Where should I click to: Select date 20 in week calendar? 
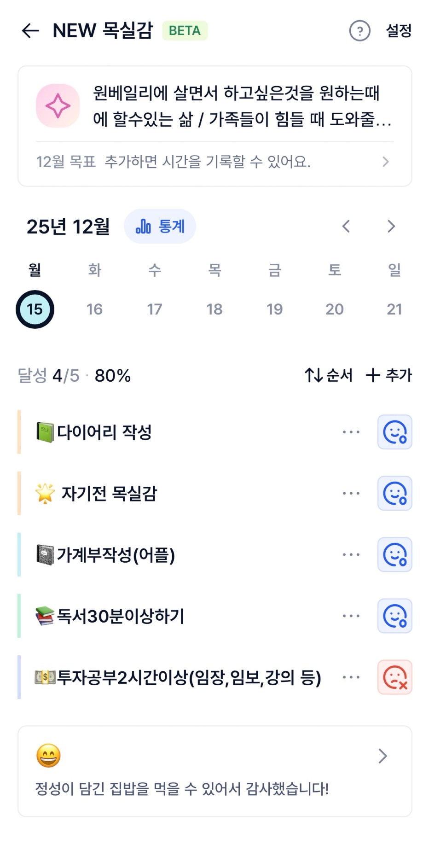click(x=335, y=309)
